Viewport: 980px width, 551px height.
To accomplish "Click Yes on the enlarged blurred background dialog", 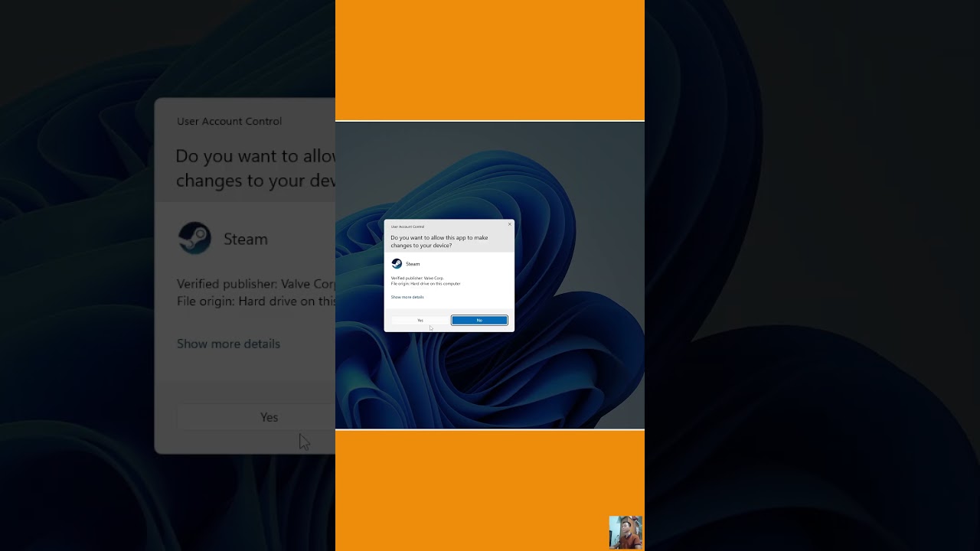I will pos(256,417).
